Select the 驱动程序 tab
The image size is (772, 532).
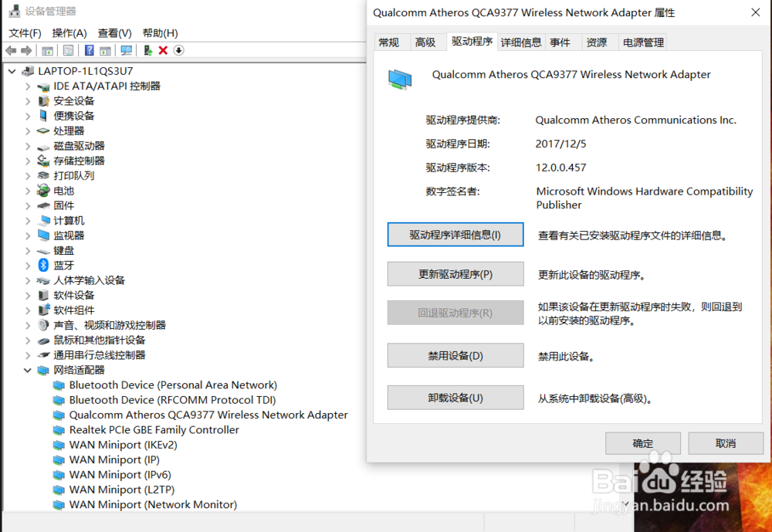coord(472,42)
